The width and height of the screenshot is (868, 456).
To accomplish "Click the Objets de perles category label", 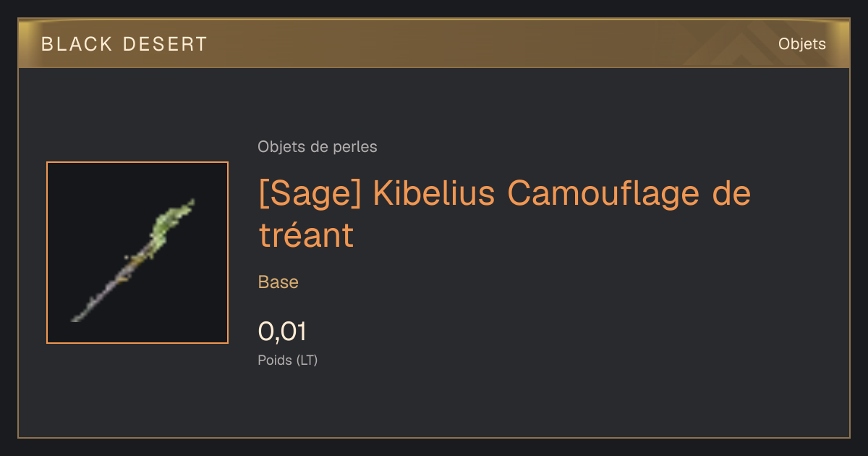I will tap(317, 147).
